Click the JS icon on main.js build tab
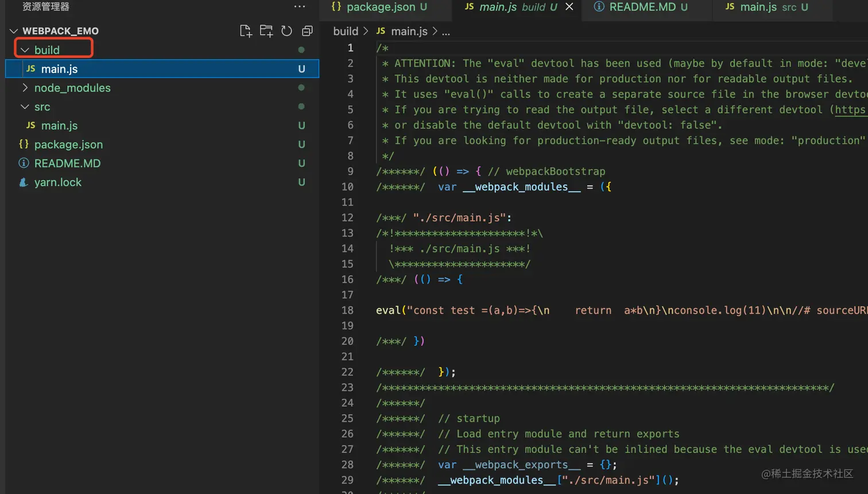 (x=469, y=6)
